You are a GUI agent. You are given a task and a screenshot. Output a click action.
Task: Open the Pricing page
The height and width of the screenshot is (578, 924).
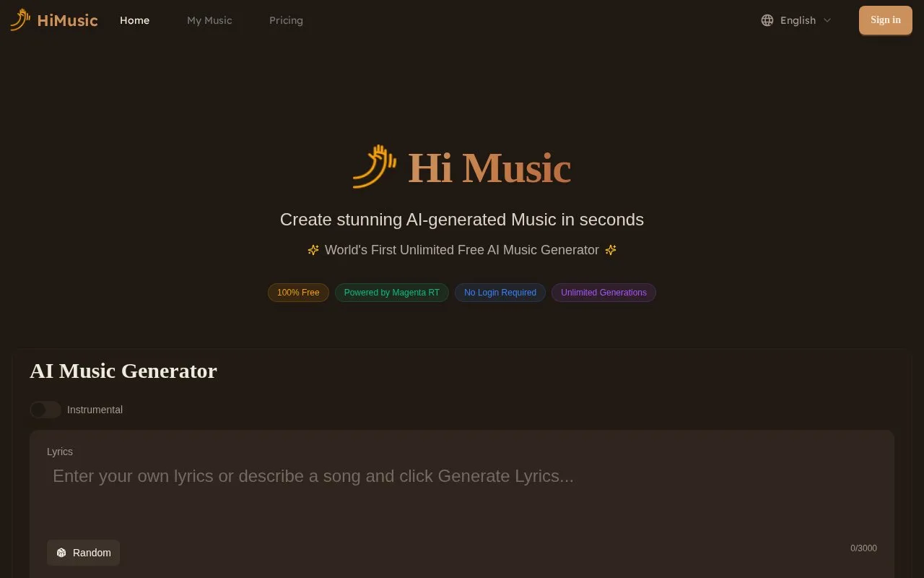coord(286,20)
